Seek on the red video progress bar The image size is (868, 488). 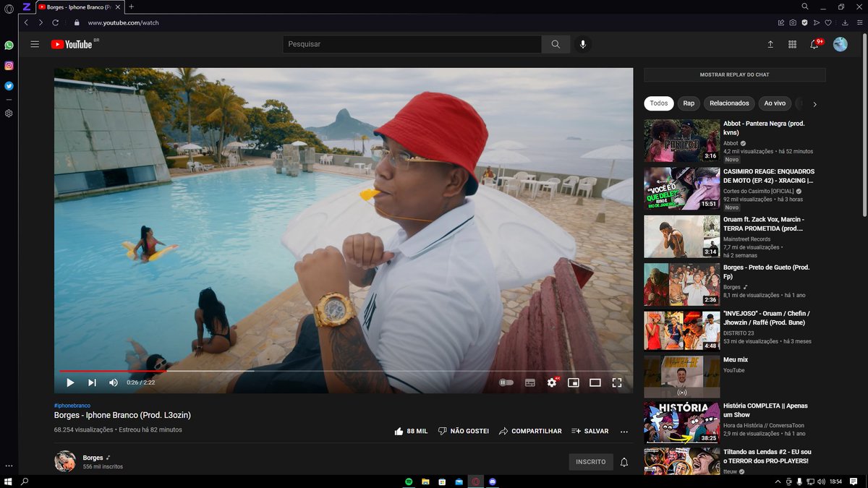click(344, 371)
